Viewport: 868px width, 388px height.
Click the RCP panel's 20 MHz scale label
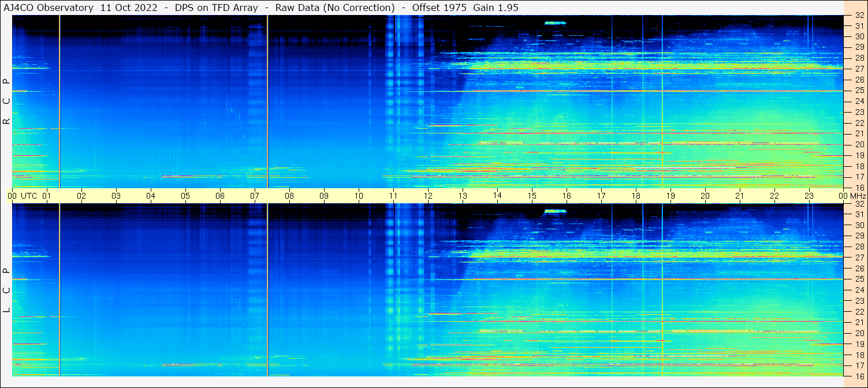point(859,144)
